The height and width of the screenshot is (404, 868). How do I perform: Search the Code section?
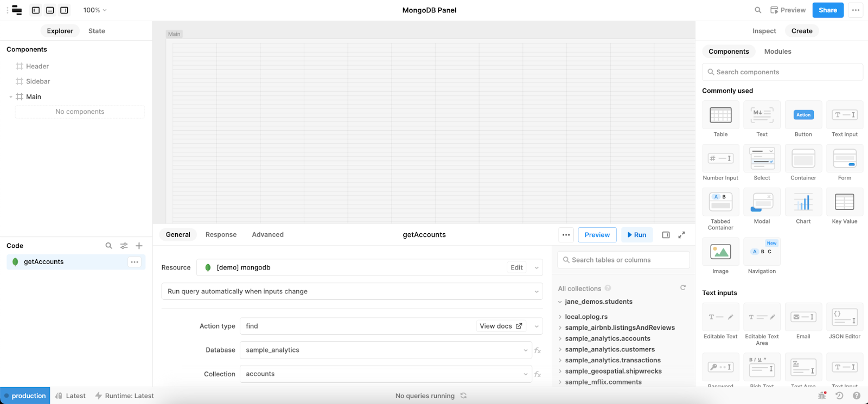pos(108,246)
